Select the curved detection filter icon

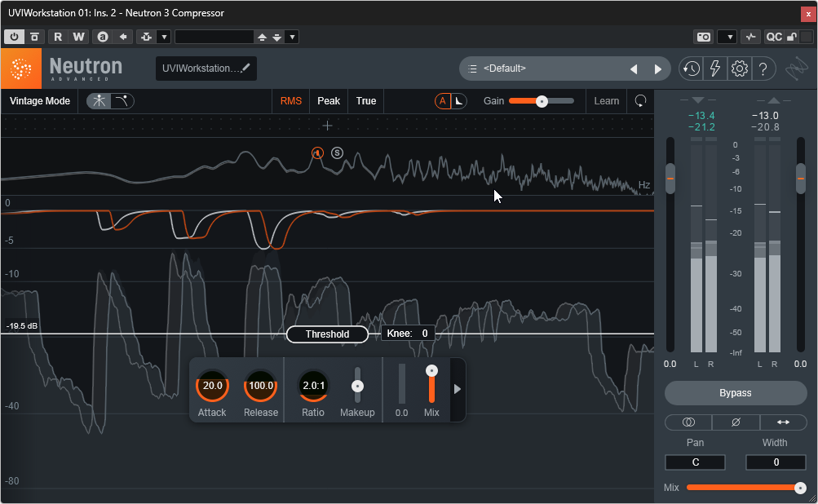[x=122, y=100]
